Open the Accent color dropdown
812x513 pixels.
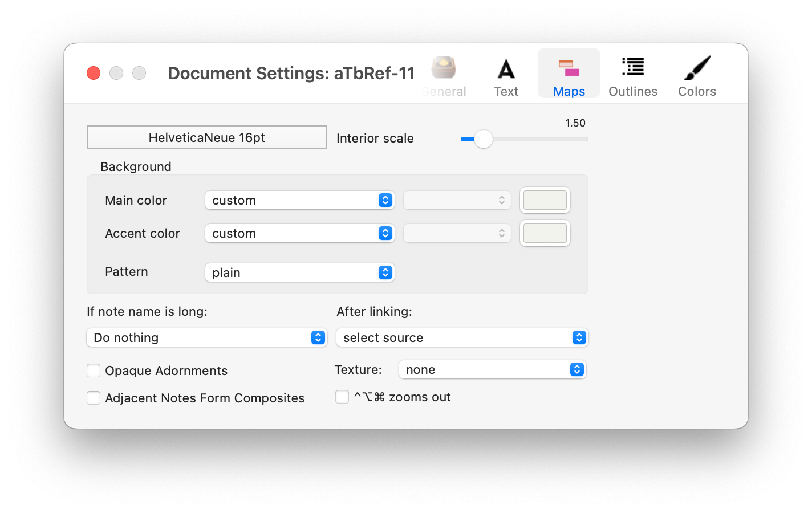pos(299,233)
